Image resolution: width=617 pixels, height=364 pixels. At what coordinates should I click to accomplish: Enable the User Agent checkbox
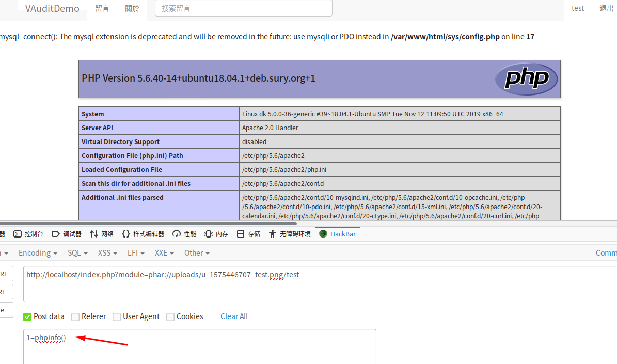[117, 316]
